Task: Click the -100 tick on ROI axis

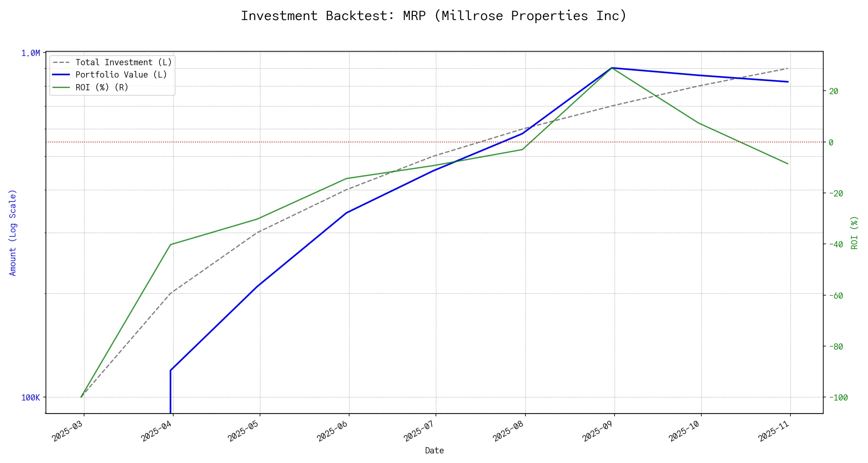Action: coord(838,398)
